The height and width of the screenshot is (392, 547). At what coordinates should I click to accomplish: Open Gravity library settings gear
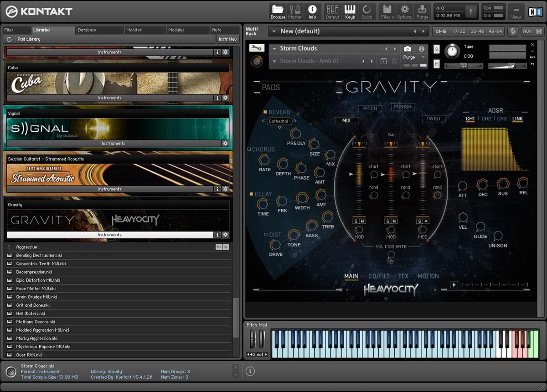225,235
